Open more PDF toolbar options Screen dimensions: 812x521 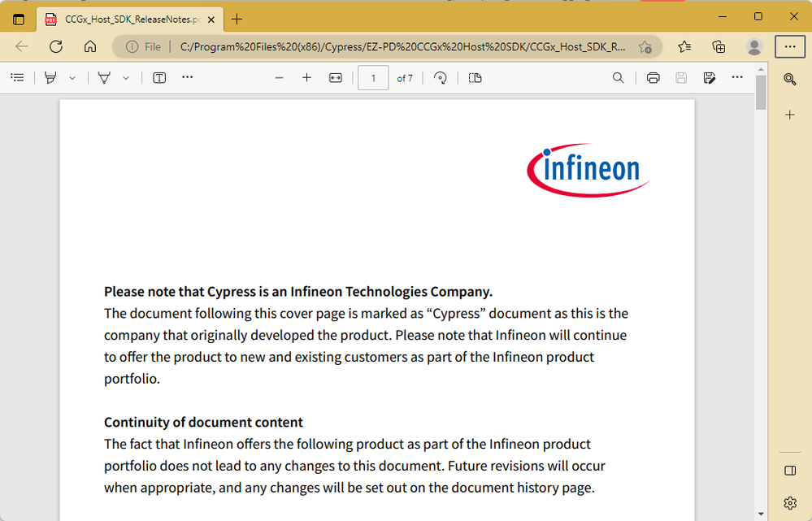736,77
